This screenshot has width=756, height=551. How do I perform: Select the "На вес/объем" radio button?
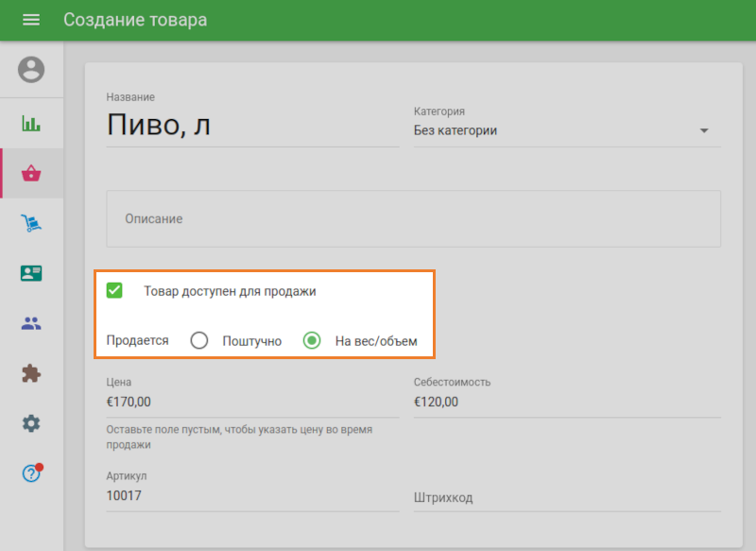(x=312, y=340)
